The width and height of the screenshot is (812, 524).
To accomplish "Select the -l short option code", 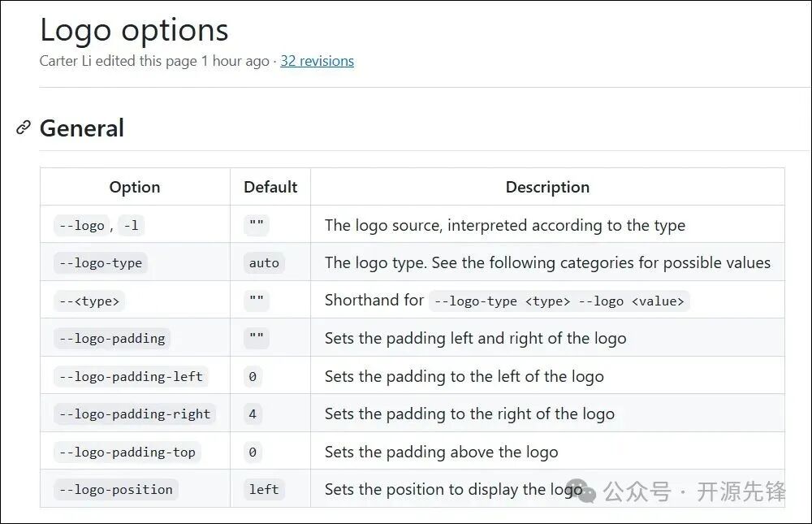I will (x=130, y=225).
